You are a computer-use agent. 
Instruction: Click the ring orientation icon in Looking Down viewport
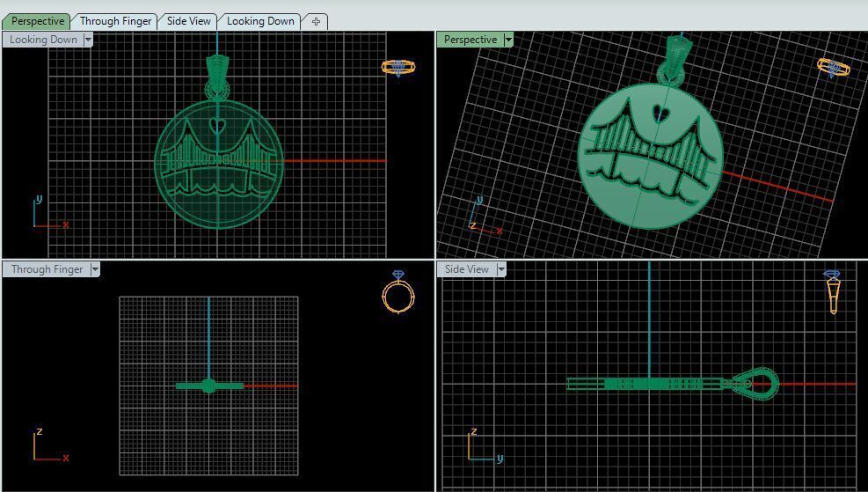(398, 68)
